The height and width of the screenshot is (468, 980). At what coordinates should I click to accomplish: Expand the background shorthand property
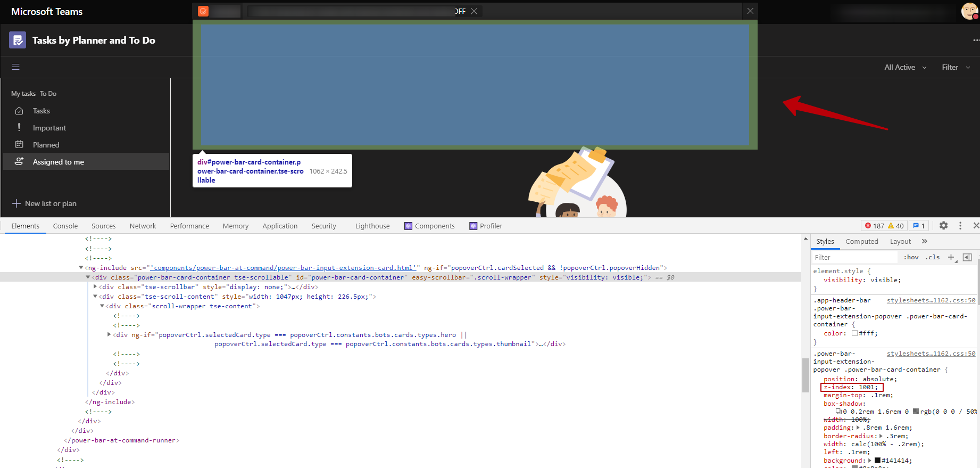click(x=870, y=461)
